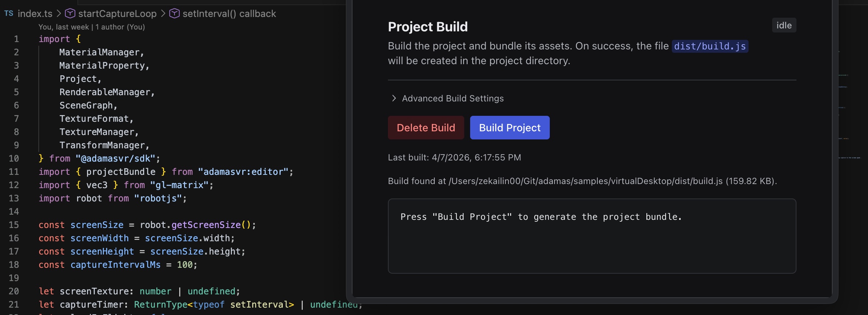The width and height of the screenshot is (868, 315).
Task: Click the startCaptureLoop cube symbol icon
Action: tap(70, 14)
